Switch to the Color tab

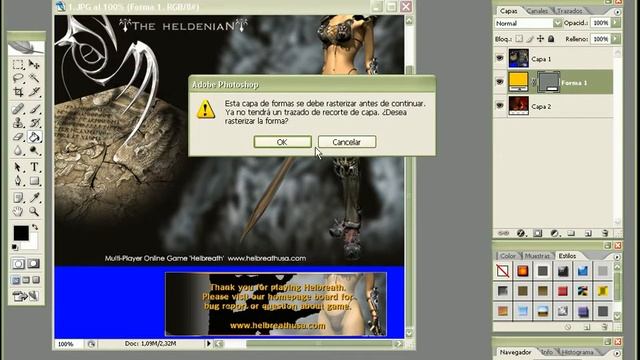508,256
